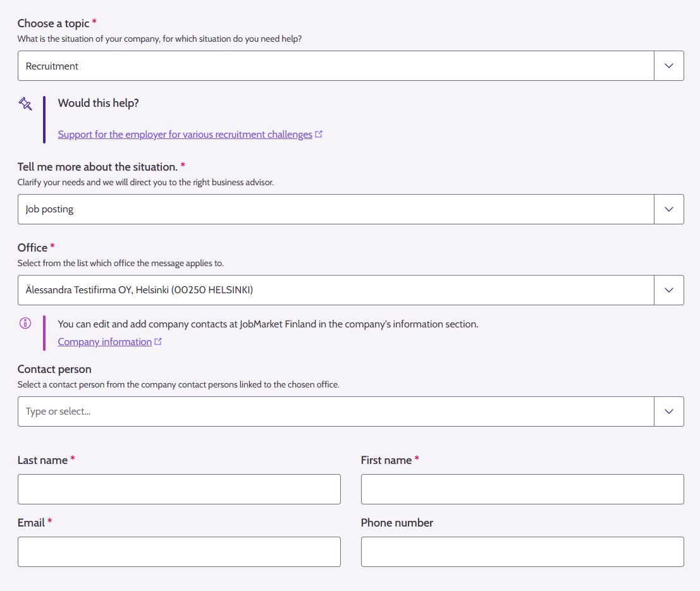Image resolution: width=700 pixels, height=591 pixels.
Task: Open the Office dropdown chevron
Action: (x=669, y=290)
